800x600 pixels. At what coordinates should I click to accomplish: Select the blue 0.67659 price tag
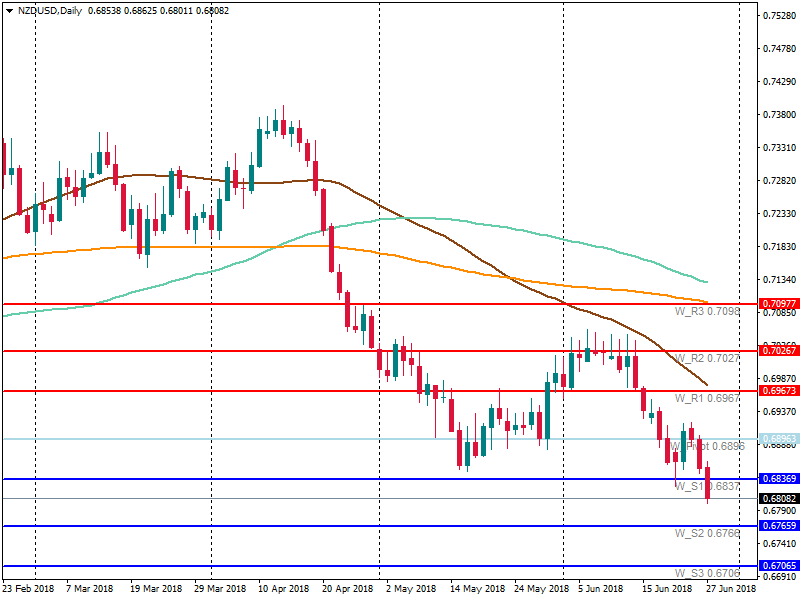[x=778, y=526]
